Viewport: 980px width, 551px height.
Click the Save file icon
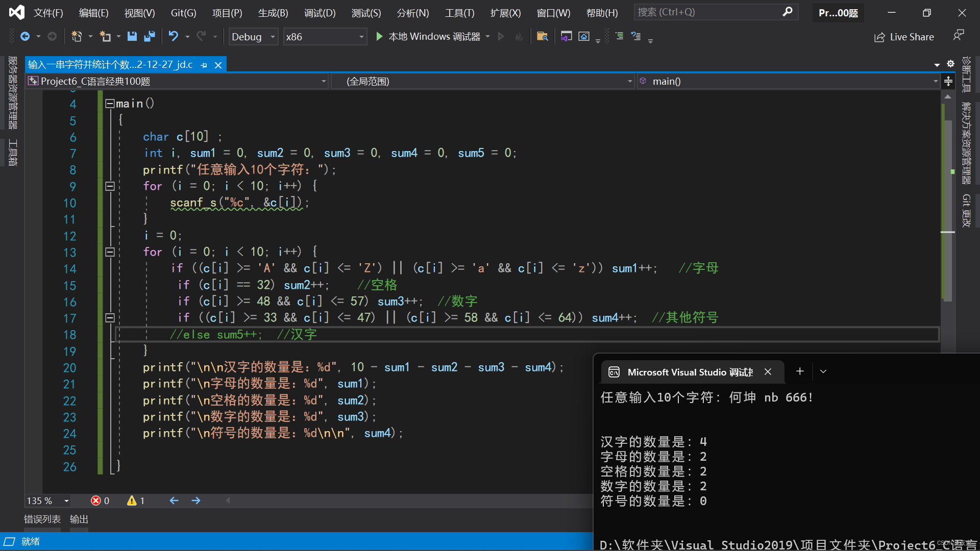click(x=132, y=36)
